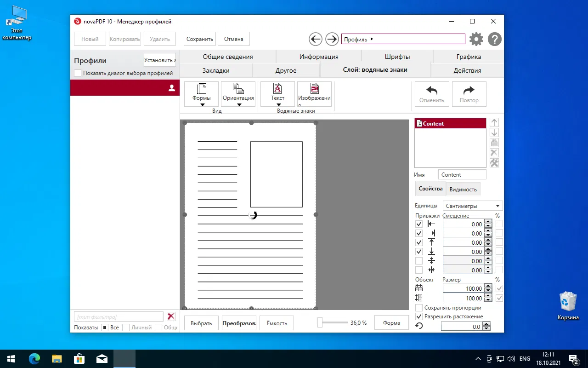The width and height of the screenshot is (588, 368).
Task: Expand the Формы dropdown menu
Action: coord(202,104)
